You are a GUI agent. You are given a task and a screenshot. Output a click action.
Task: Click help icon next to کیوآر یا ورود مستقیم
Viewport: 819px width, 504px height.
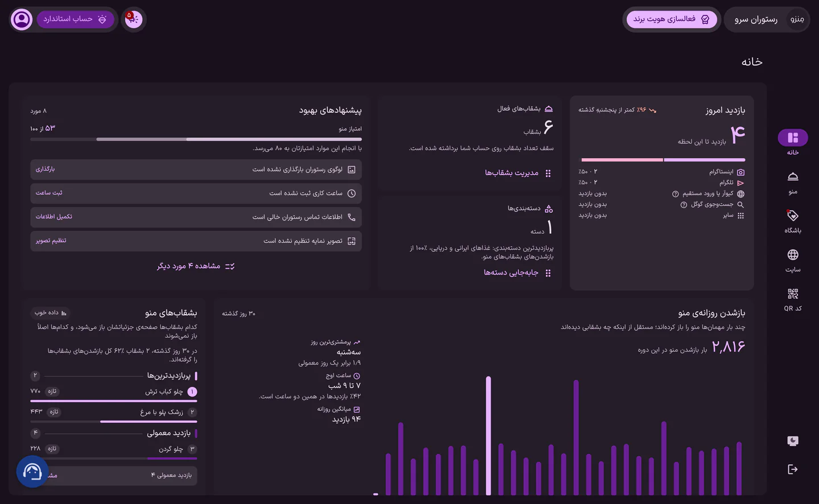676,194
